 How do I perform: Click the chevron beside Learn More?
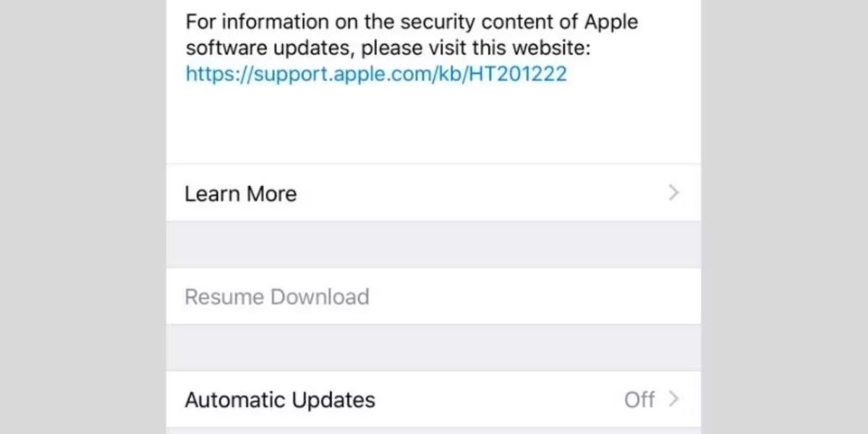[x=674, y=193]
